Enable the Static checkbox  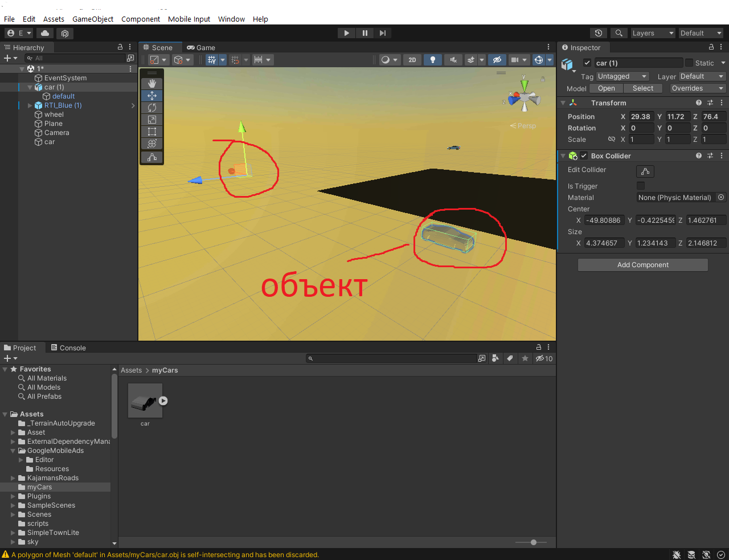pyautogui.click(x=689, y=63)
